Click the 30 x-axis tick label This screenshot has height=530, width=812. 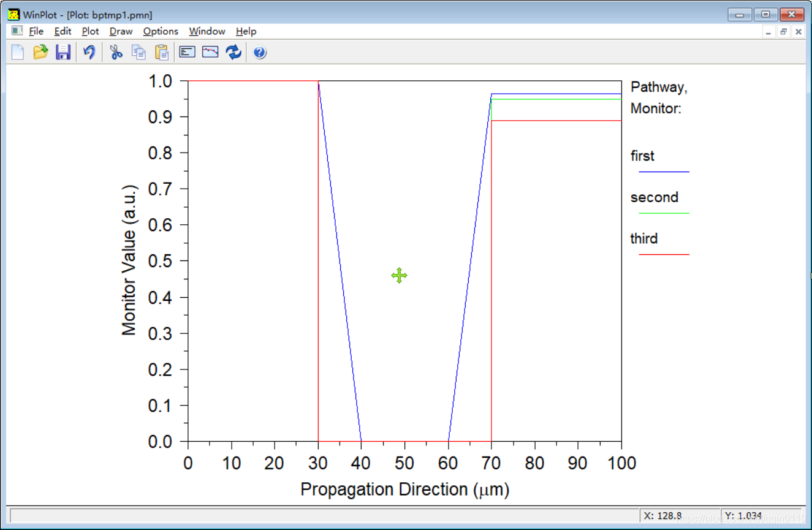pos(318,463)
